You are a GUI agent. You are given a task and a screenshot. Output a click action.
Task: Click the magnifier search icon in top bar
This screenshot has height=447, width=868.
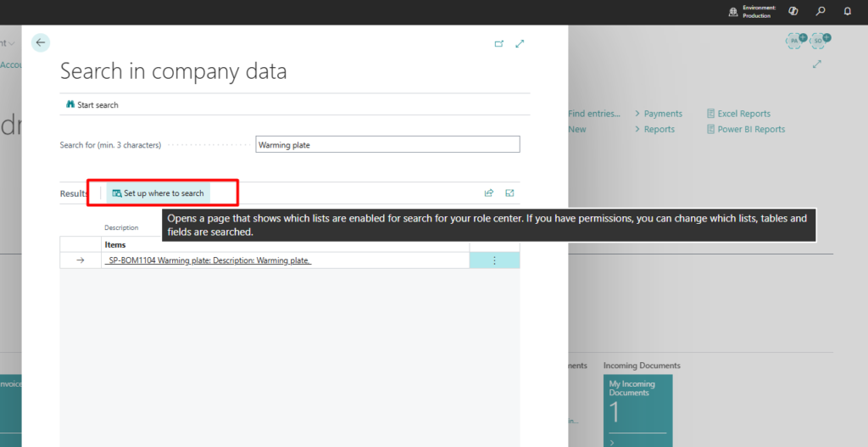[x=820, y=12]
